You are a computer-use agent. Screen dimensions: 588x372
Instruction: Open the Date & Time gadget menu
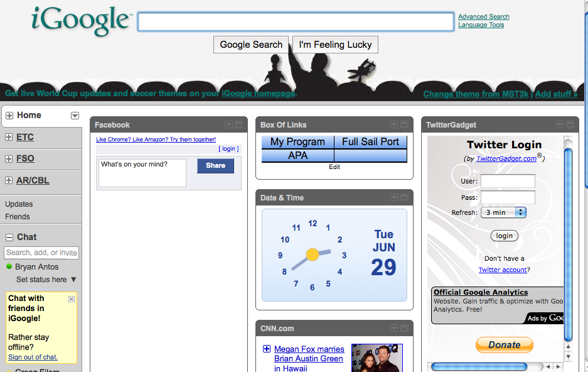(395, 197)
